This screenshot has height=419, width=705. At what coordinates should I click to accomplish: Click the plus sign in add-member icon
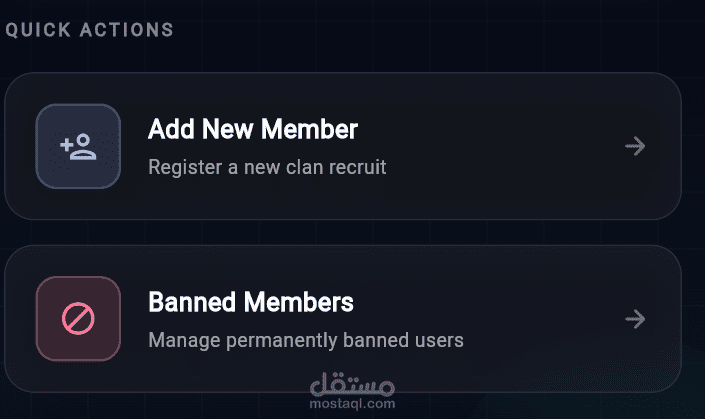point(68,144)
